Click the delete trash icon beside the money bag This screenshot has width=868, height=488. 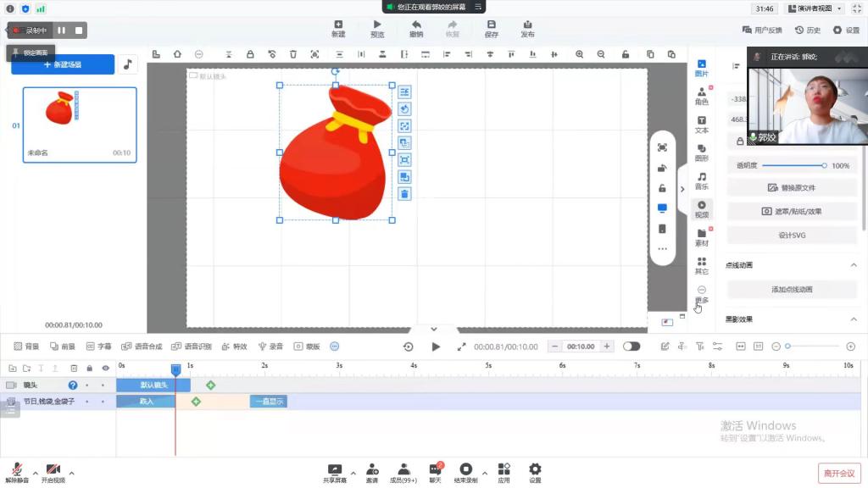(x=404, y=194)
